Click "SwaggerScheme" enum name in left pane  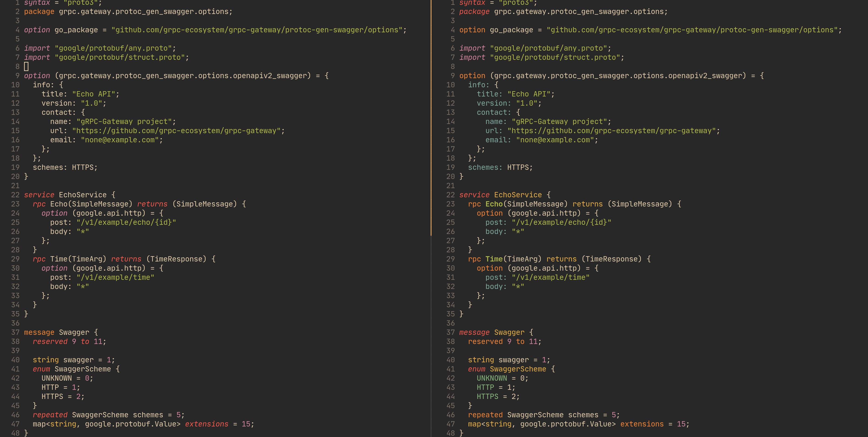pos(82,369)
